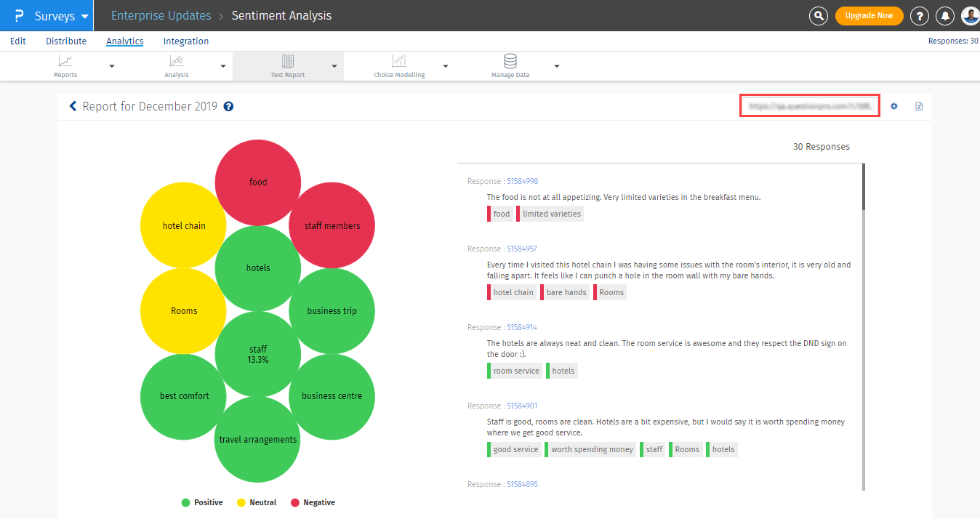Open the Manage Data database icon
The height and width of the screenshot is (519, 980).
pos(510,61)
